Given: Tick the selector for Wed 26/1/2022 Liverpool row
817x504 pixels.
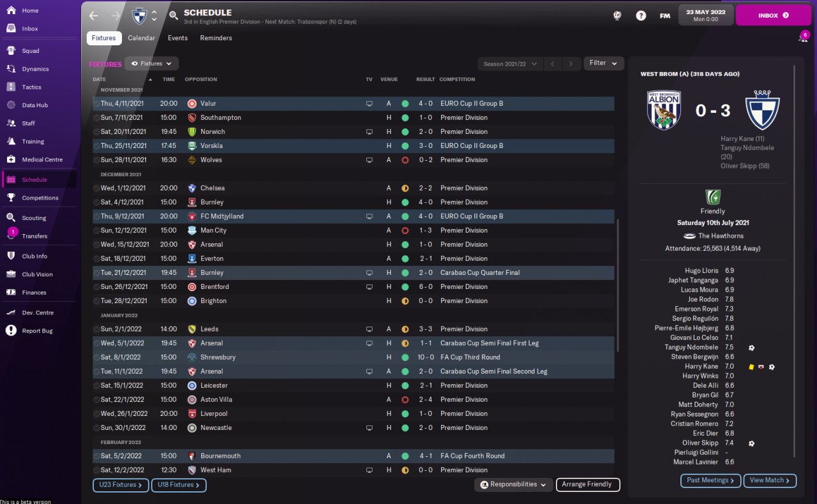Looking at the screenshot, I should 96,413.
